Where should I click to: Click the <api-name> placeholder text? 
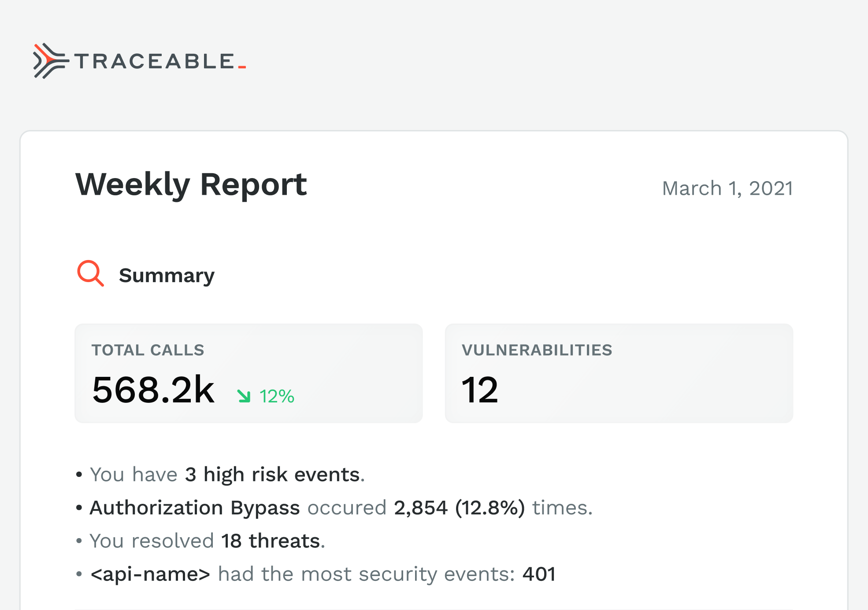click(x=150, y=574)
